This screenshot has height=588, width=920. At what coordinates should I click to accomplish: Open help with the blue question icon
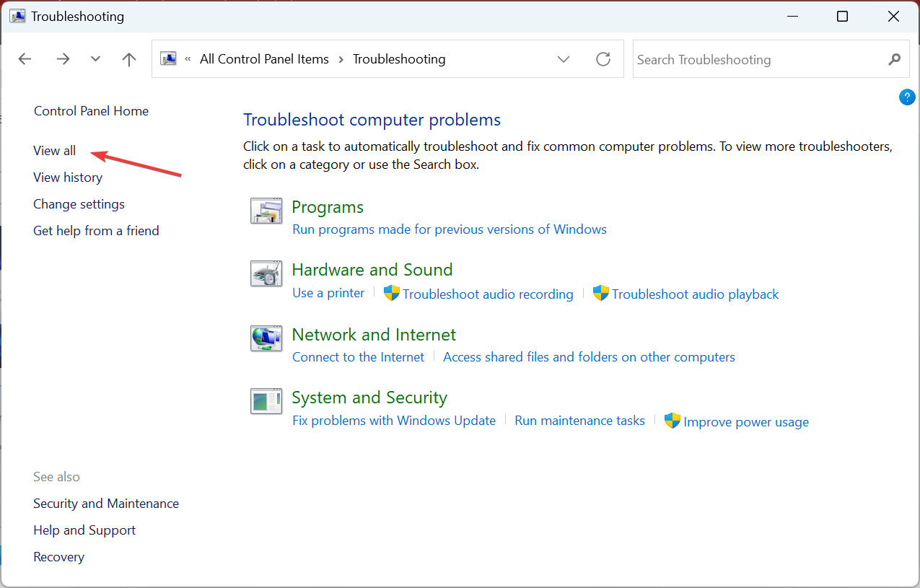(x=907, y=97)
